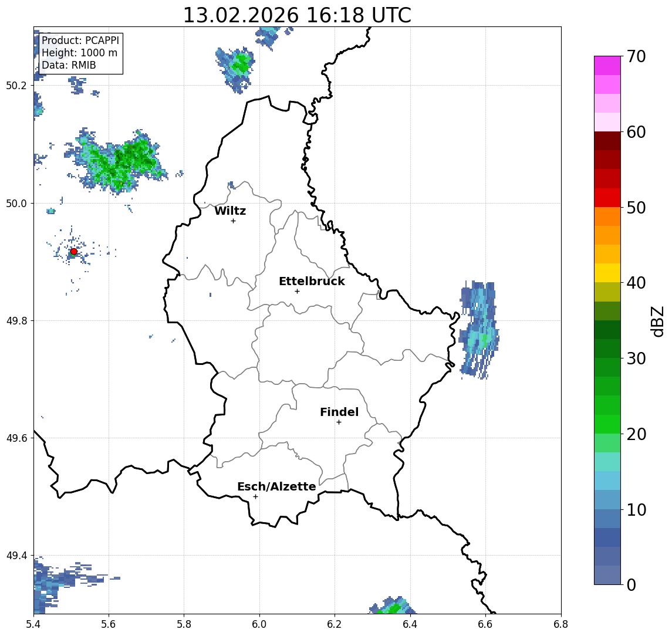
Task: Click the Findel station cross marker
Action: (x=339, y=422)
